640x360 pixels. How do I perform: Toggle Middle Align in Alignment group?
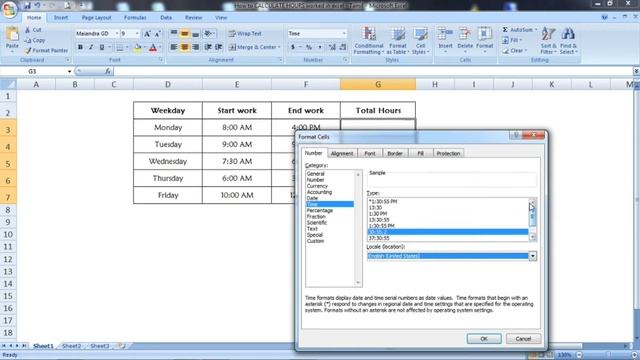[185, 33]
